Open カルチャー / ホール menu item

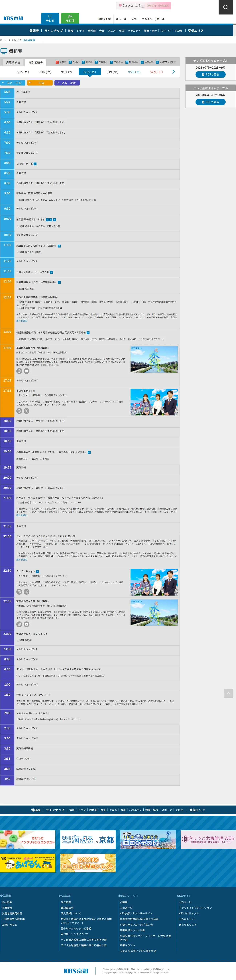(x=153, y=19)
